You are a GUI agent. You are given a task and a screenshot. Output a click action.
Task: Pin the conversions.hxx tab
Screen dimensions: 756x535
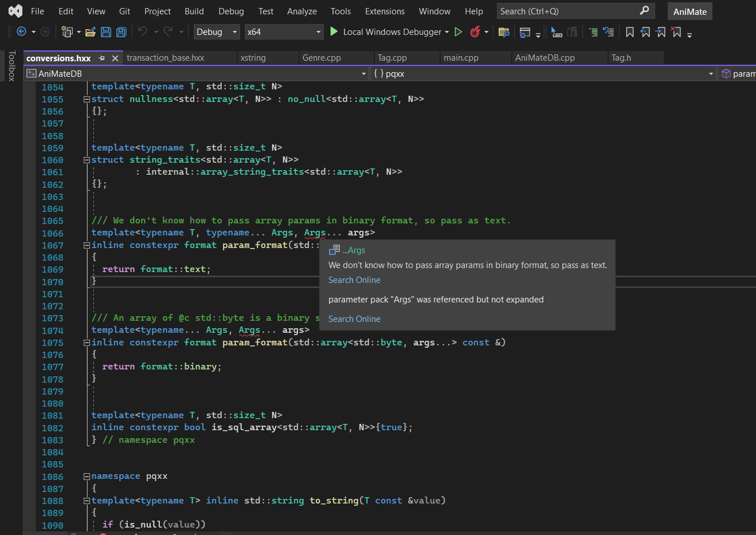coord(101,58)
